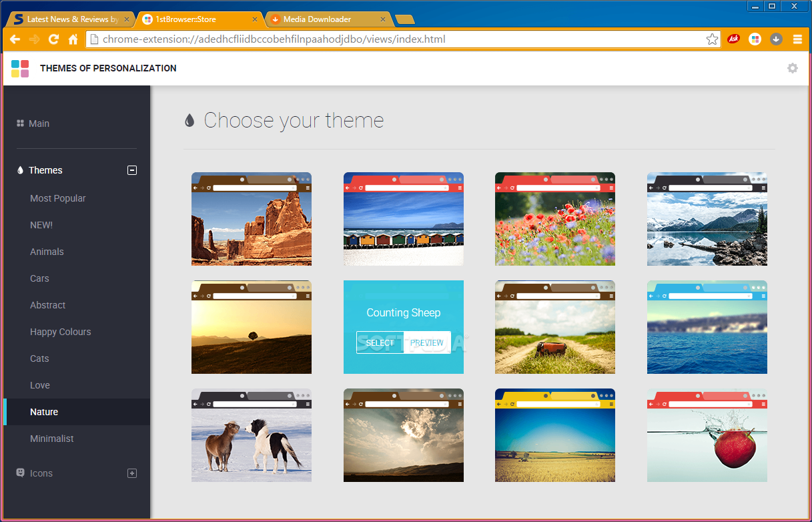Select the Most Popular category
The width and height of the screenshot is (812, 522).
(x=58, y=198)
